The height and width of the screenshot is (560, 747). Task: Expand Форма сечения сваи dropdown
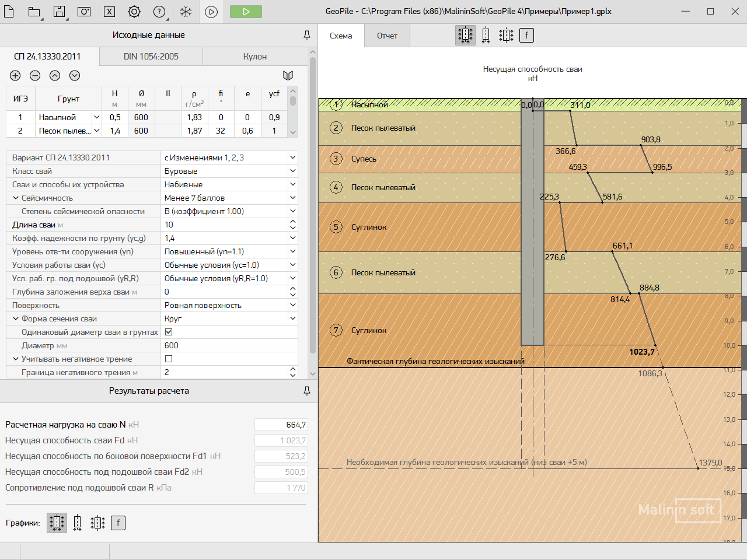pyautogui.click(x=292, y=318)
